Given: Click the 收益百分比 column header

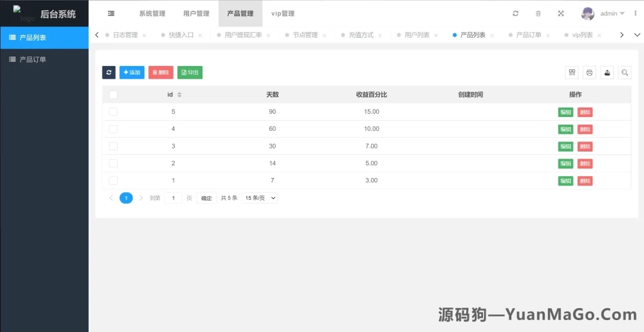Looking at the screenshot, I should coord(371,95).
